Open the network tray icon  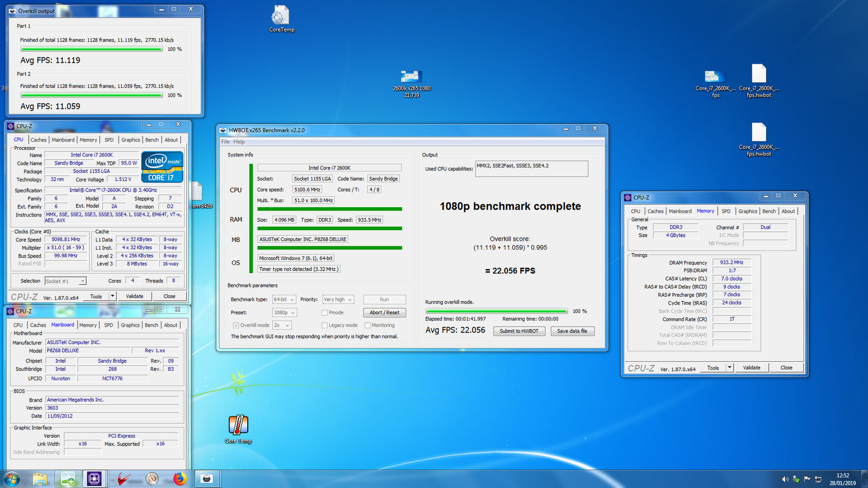(818, 479)
